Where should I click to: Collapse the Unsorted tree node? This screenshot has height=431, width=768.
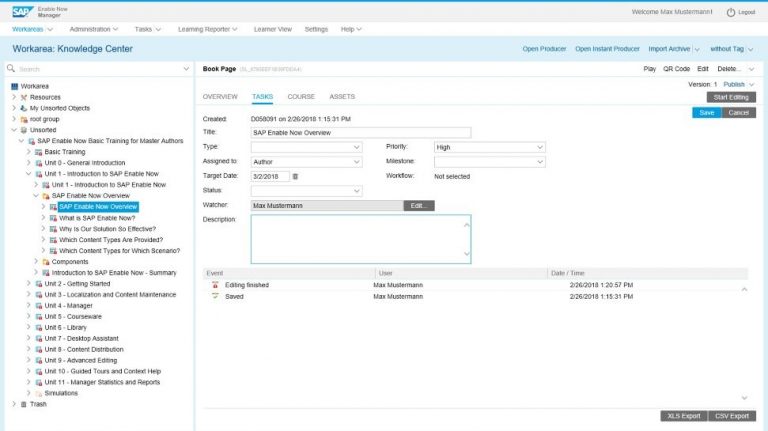pyautogui.click(x=13, y=130)
